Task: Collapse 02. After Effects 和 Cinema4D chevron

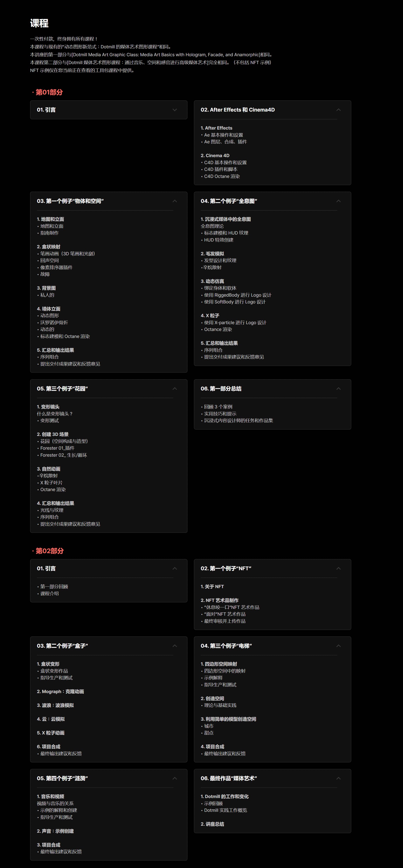Action: 338,110
